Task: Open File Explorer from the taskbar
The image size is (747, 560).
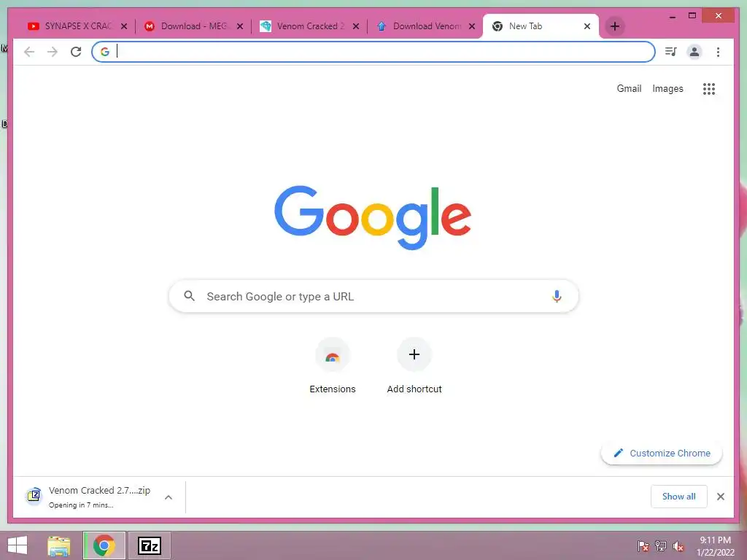Action: click(59, 545)
